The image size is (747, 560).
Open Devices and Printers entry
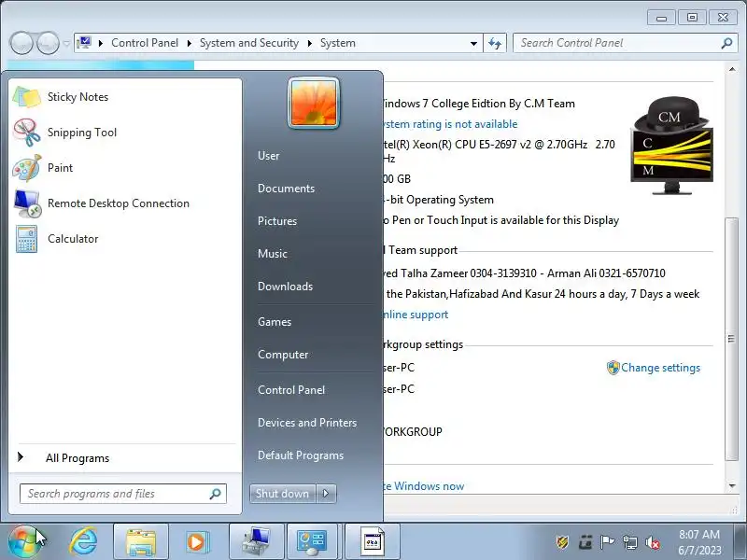307,423
